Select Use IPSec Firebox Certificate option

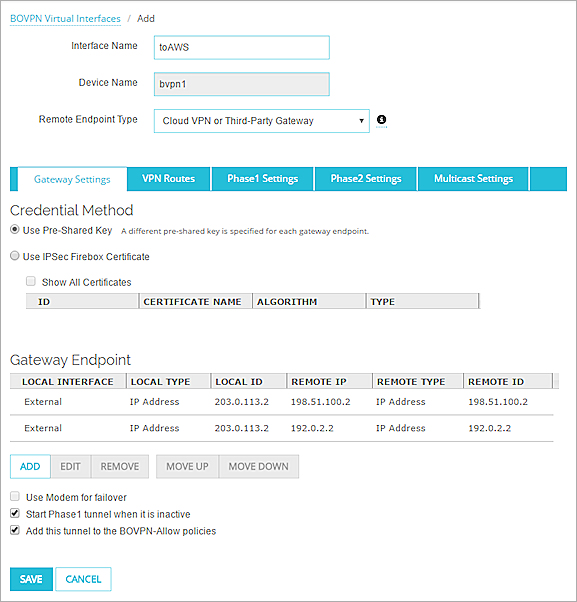point(15,256)
